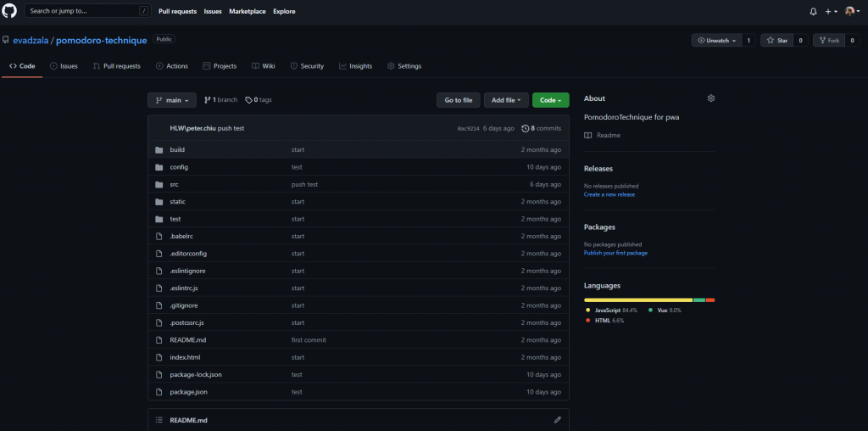Click the Go to file button

click(x=459, y=100)
